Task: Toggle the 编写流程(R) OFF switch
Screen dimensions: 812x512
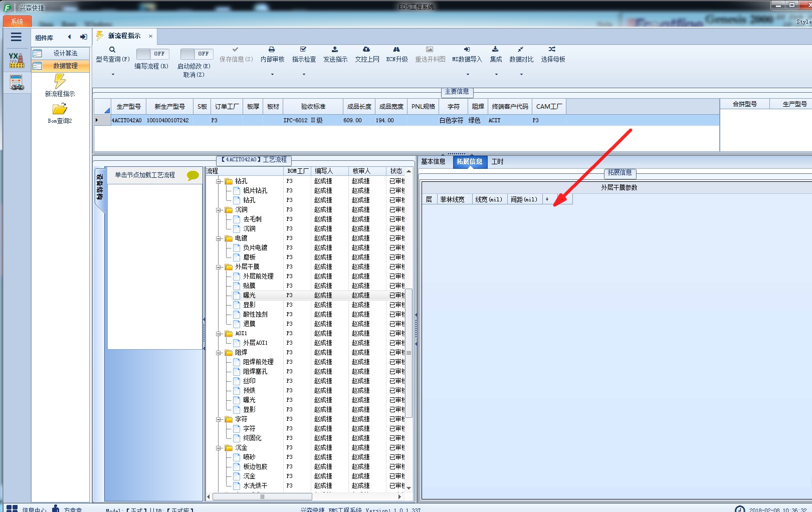Action: [152, 54]
